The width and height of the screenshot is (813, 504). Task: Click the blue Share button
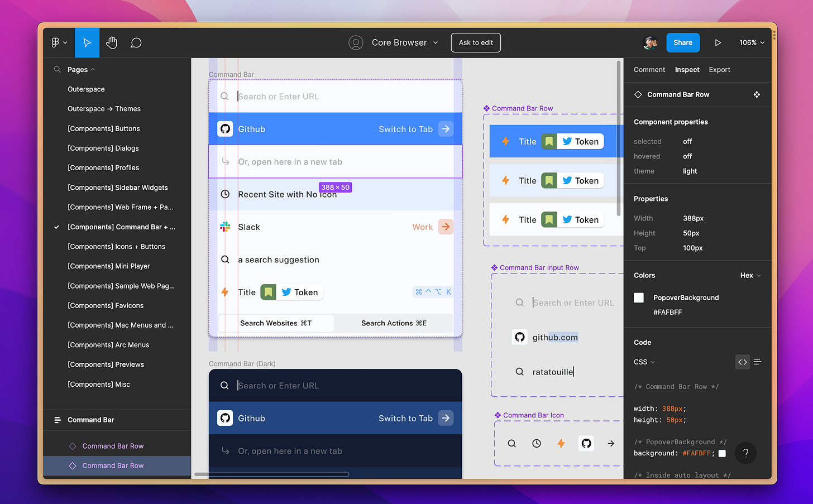click(683, 42)
